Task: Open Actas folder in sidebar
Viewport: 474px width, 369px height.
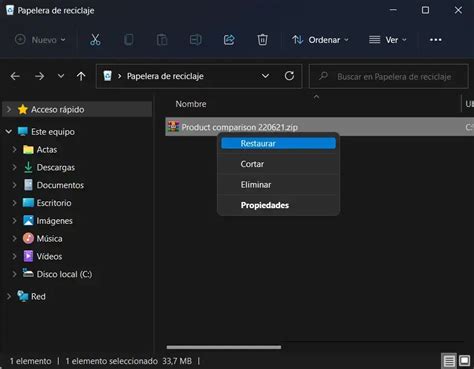Action: 46,149
